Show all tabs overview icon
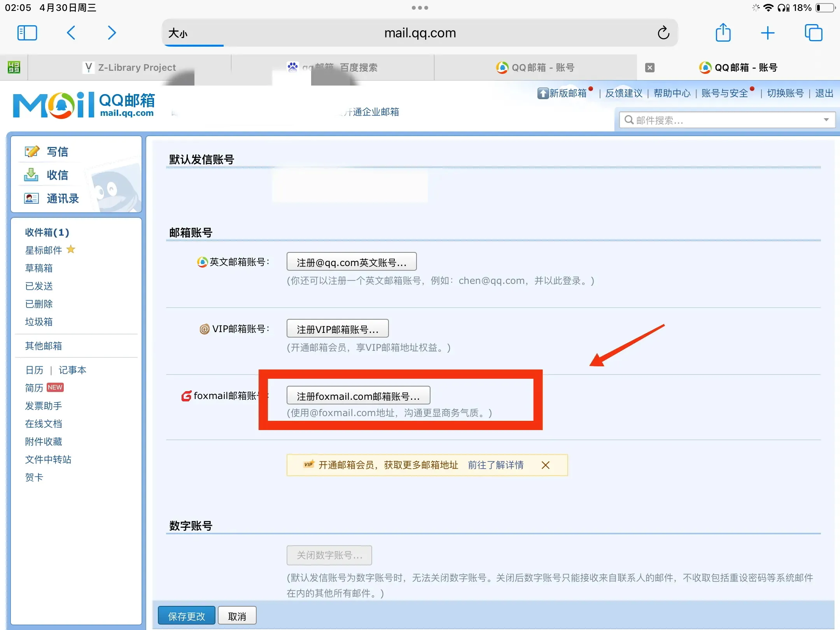Viewport: 840px width, 630px height. pos(814,33)
